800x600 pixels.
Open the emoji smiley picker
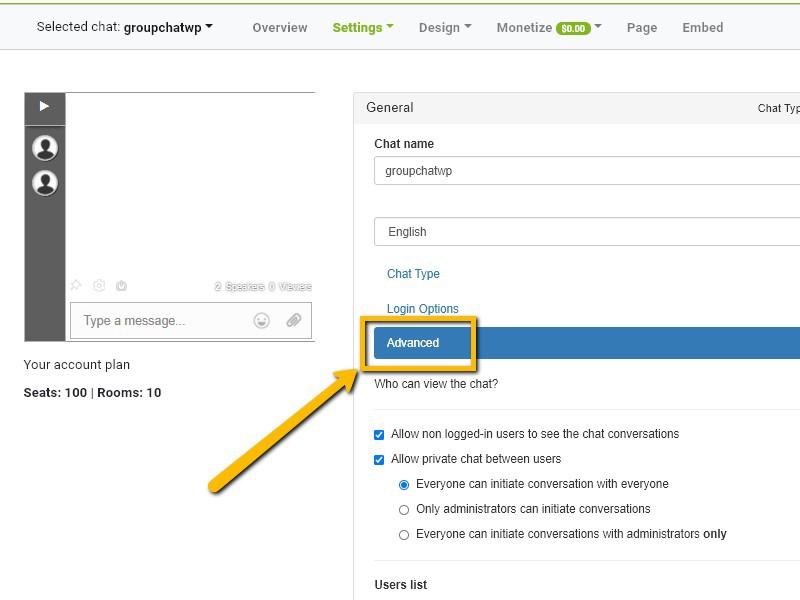tap(262, 321)
